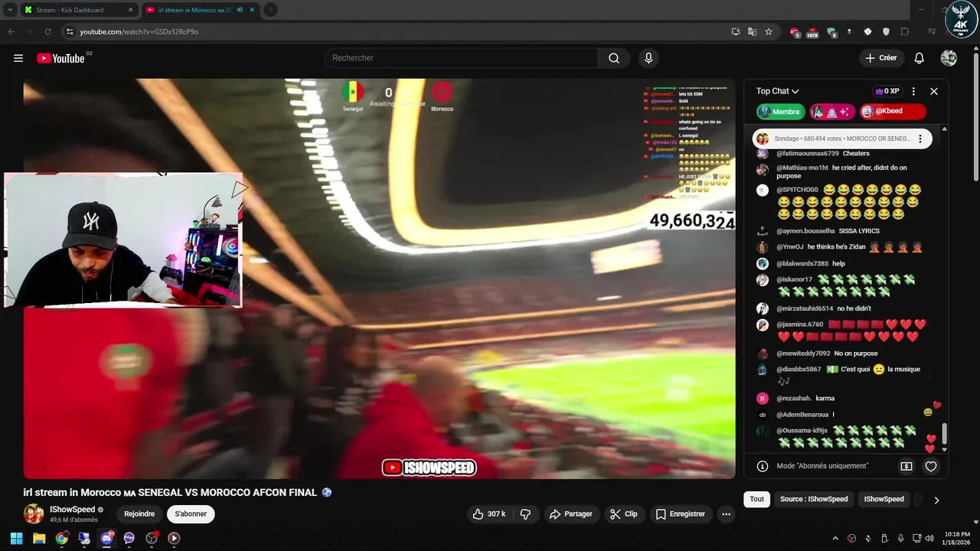Click the Membre badge chip in chat
The height and width of the screenshot is (551, 980).
[781, 112]
